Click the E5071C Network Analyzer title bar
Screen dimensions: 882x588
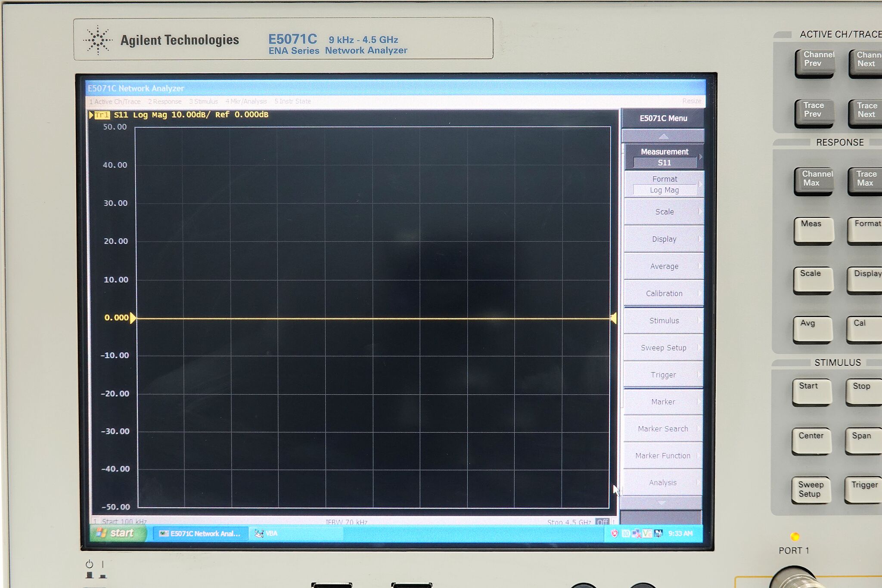[x=395, y=88]
